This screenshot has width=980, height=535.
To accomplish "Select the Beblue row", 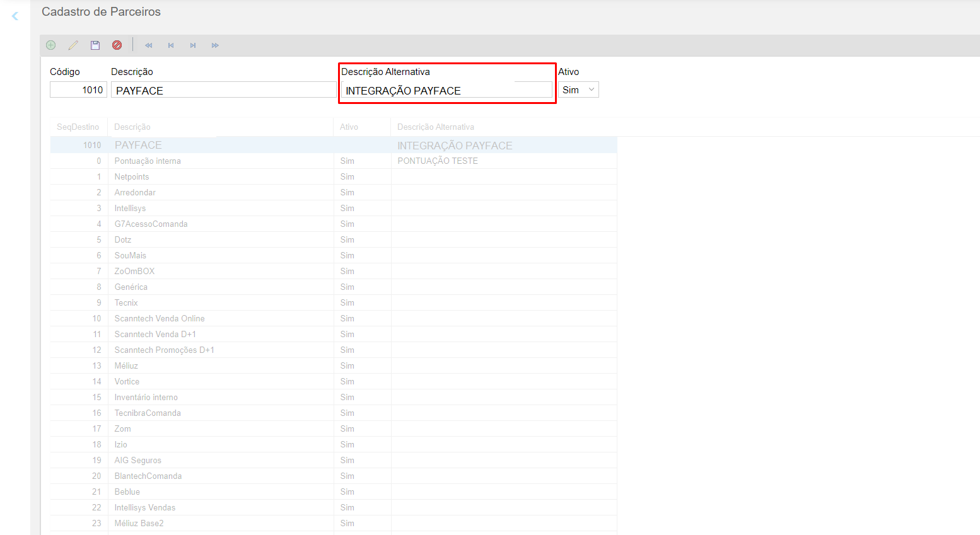I will click(334, 492).
